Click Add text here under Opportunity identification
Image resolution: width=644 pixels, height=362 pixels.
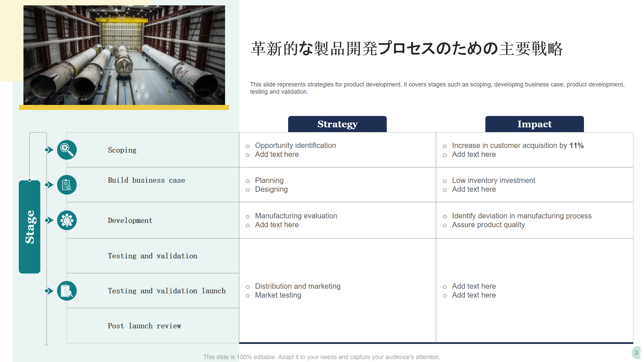(277, 155)
